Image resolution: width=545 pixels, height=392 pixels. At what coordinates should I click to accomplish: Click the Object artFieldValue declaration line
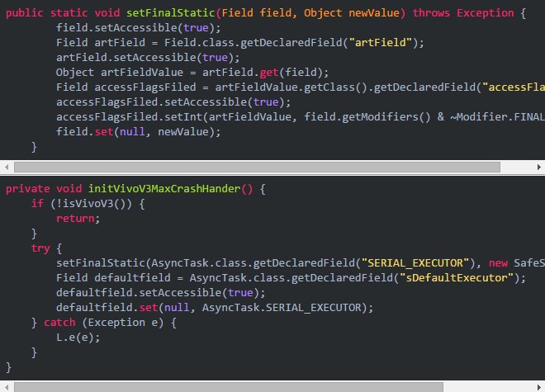192,73
